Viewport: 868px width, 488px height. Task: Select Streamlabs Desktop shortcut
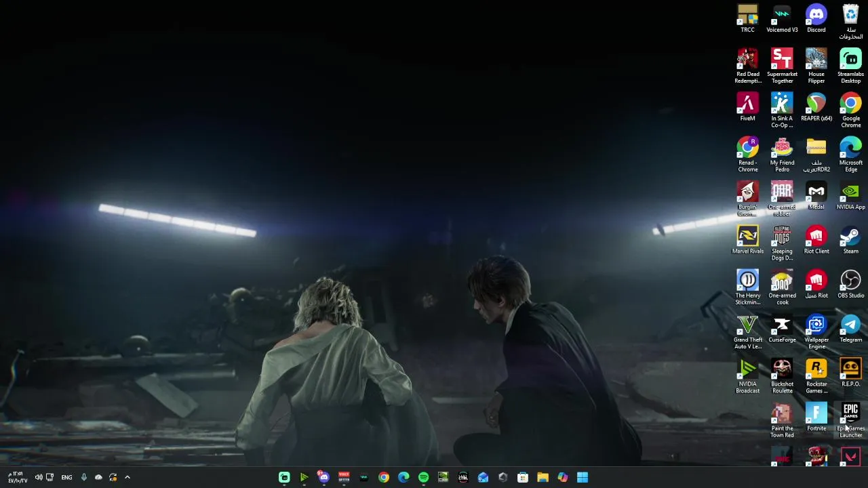coord(850,66)
